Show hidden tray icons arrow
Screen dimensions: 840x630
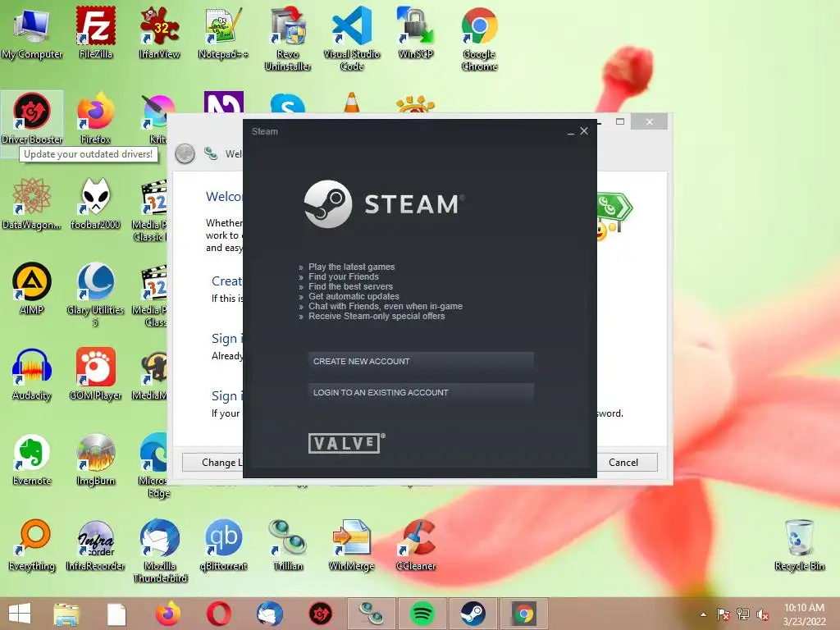703,614
